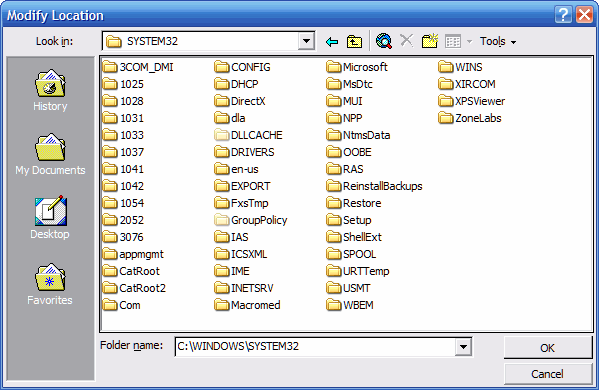Expand the Views dropdown arrow
The width and height of the screenshot is (599, 390).
point(469,42)
